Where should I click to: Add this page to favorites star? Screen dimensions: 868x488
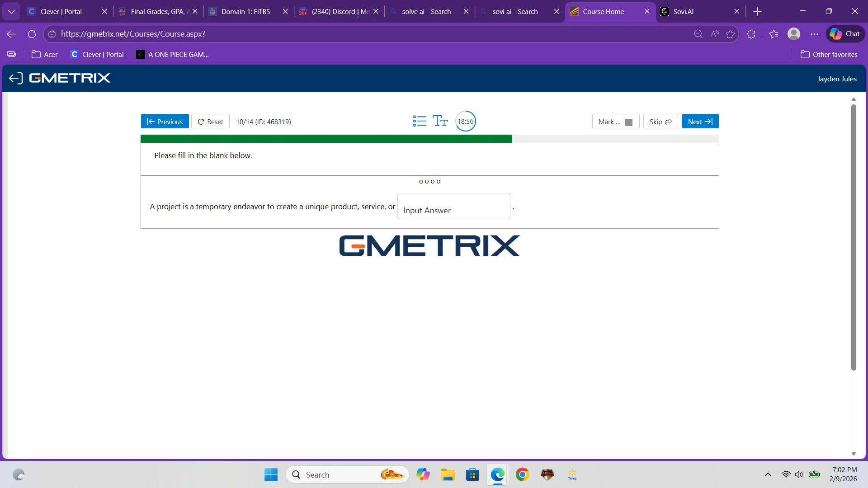tap(730, 34)
